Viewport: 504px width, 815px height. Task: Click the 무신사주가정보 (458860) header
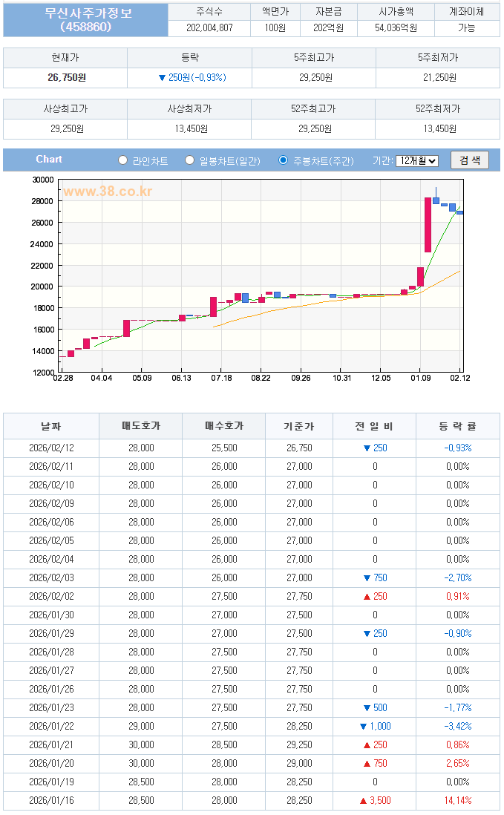pos(86,20)
